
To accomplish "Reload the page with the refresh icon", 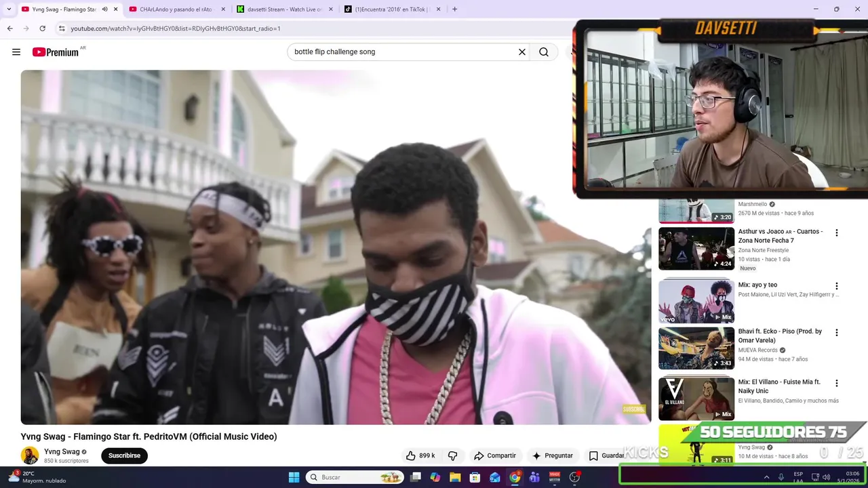I will click(42, 28).
